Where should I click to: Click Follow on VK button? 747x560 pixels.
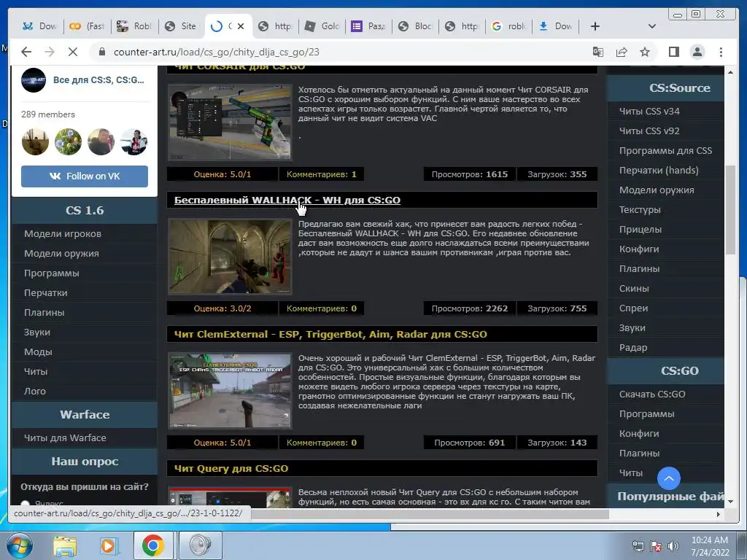[85, 176]
